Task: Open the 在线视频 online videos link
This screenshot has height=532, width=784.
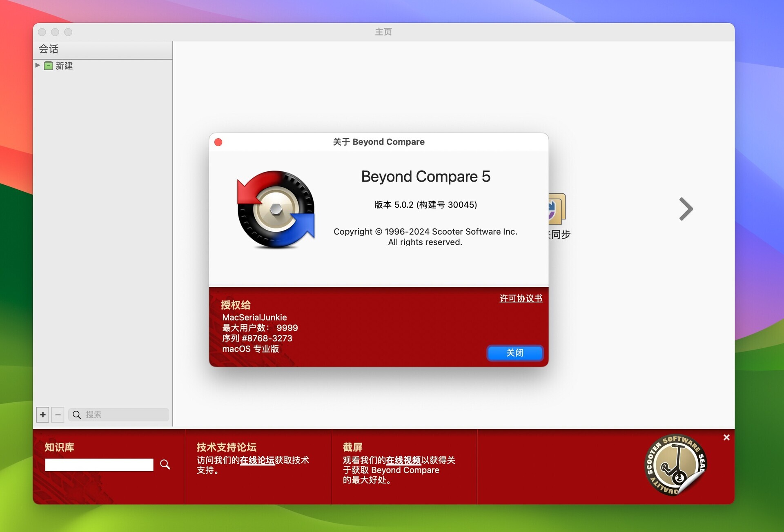Action: pyautogui.click(x=403, y=460)
